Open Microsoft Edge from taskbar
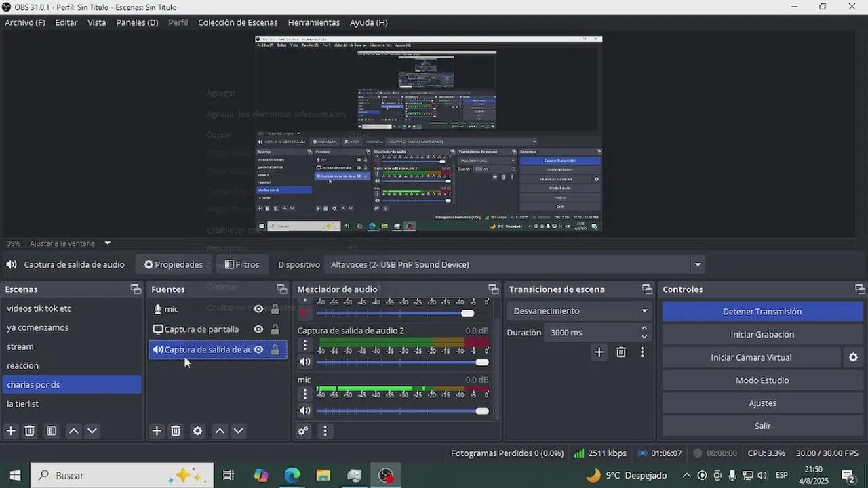 coord(292,476)
